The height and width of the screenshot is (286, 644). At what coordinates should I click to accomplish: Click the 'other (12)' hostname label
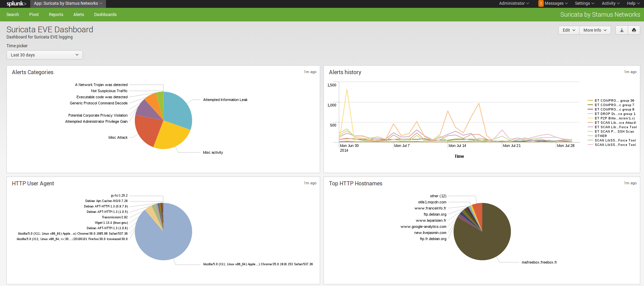[438, 196]
